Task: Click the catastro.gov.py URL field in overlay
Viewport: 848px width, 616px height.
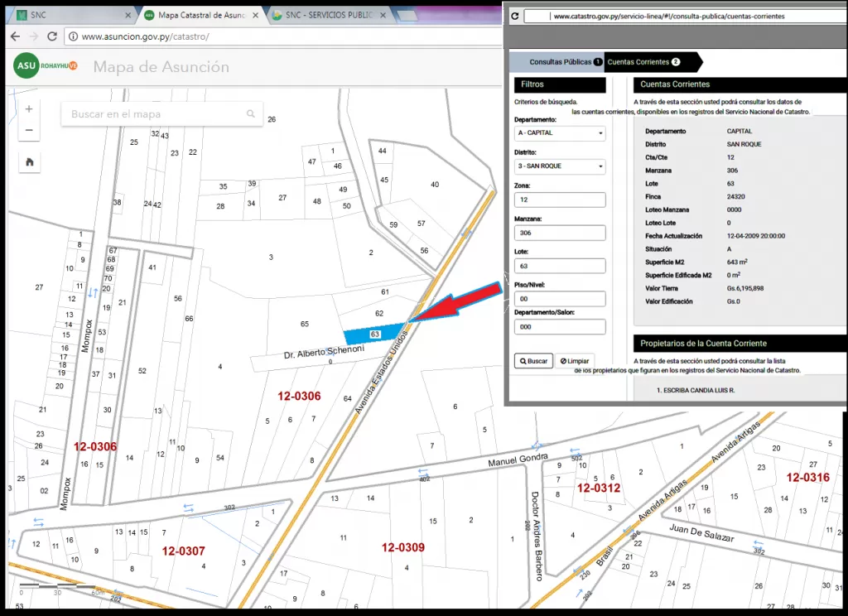Action: pos(684,17)
